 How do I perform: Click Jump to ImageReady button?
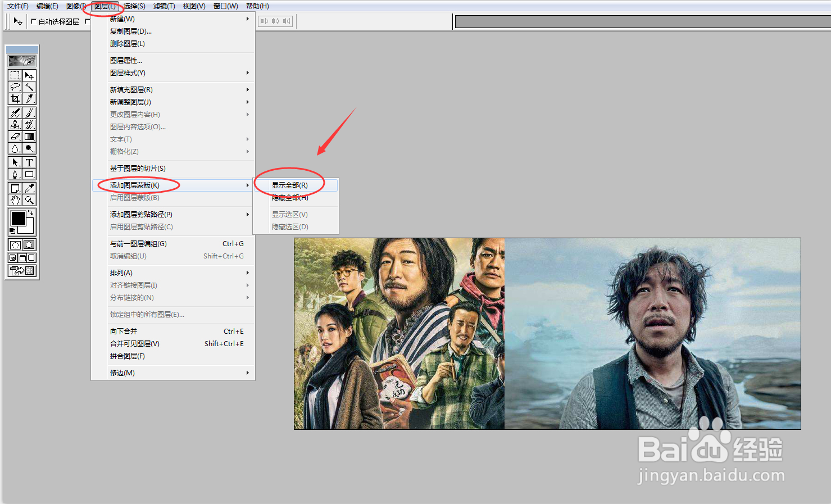[22, 271]
